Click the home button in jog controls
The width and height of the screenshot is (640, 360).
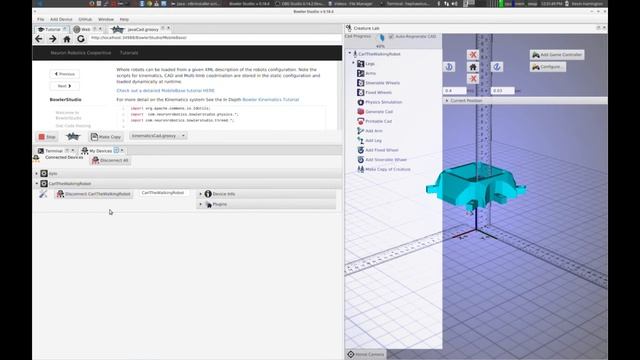coord(473,67)
